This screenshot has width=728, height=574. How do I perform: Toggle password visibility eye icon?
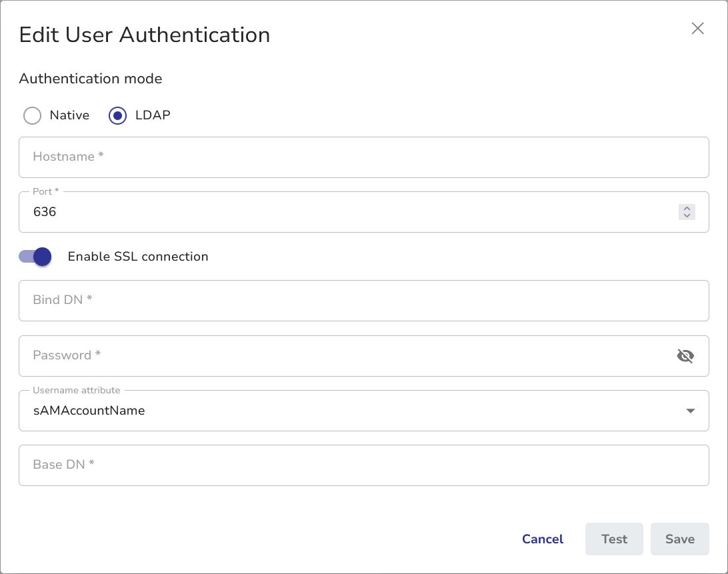pyautogui.click(x=685, y=356)
